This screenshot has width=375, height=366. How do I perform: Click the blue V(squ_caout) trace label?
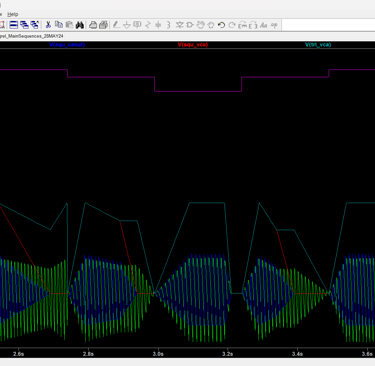coord(67,45)
